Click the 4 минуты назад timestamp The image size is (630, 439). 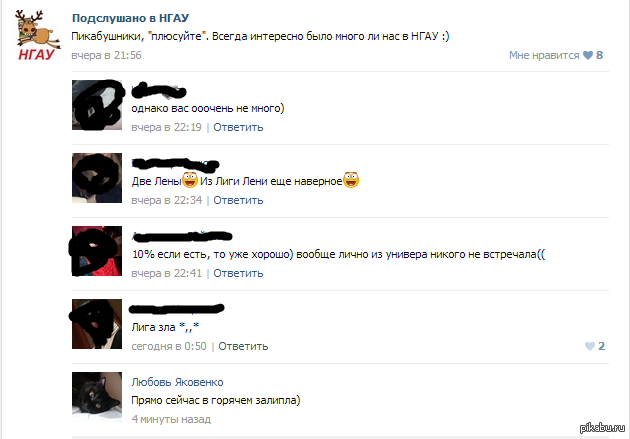[x=171, y=419]
